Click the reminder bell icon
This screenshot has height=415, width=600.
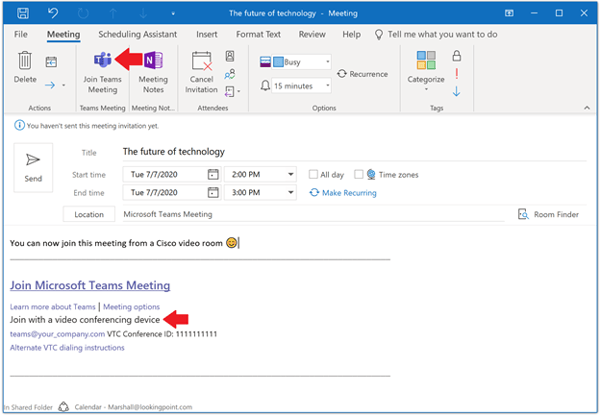click(x=265, y=85)
